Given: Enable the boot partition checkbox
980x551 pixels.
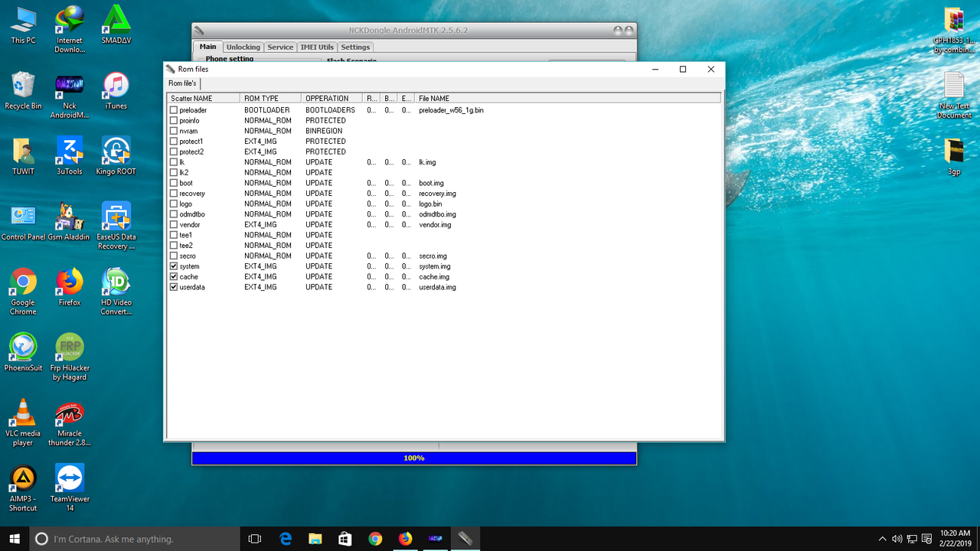Looking at the screenshot, I should coord(174,183).
